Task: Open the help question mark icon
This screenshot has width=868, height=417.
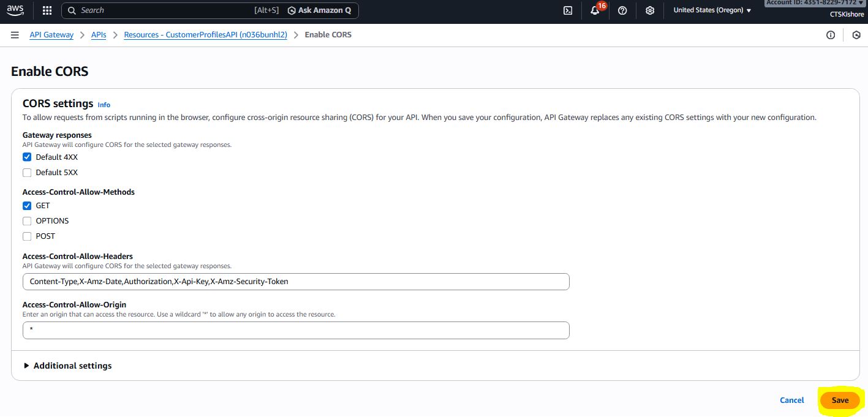Action: coord(622,10)
